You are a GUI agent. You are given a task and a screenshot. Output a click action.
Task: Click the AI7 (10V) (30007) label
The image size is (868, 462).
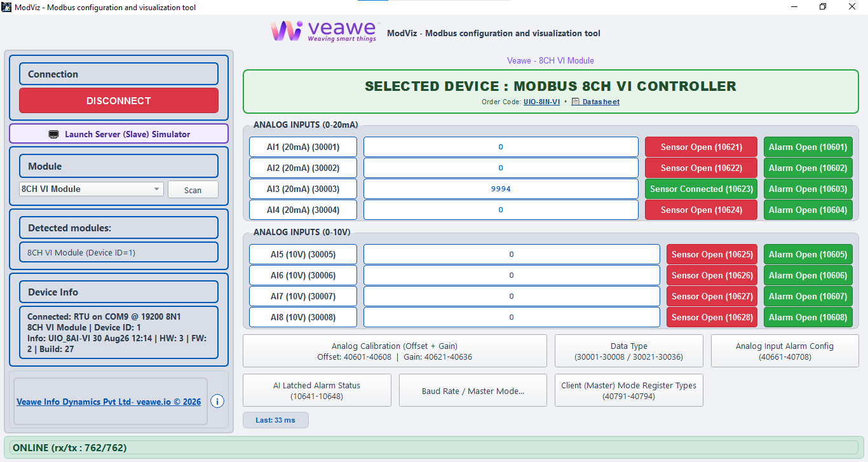pos(303,296)
